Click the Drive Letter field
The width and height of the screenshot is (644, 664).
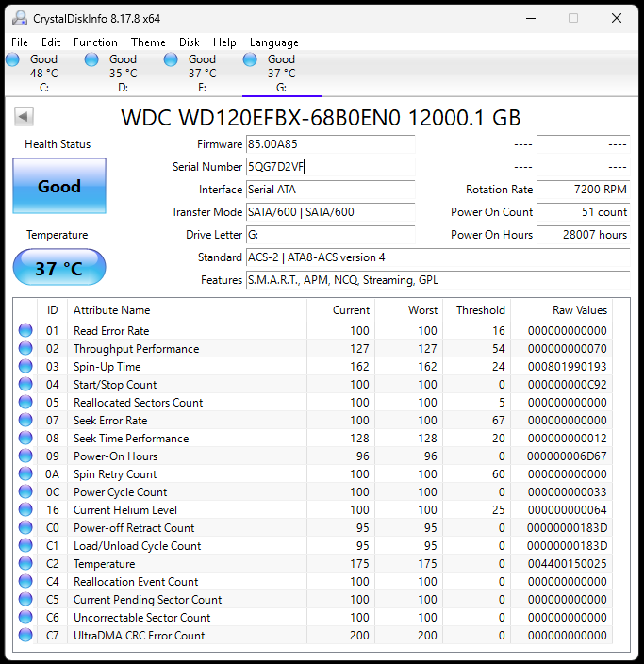tap(330, 235)
